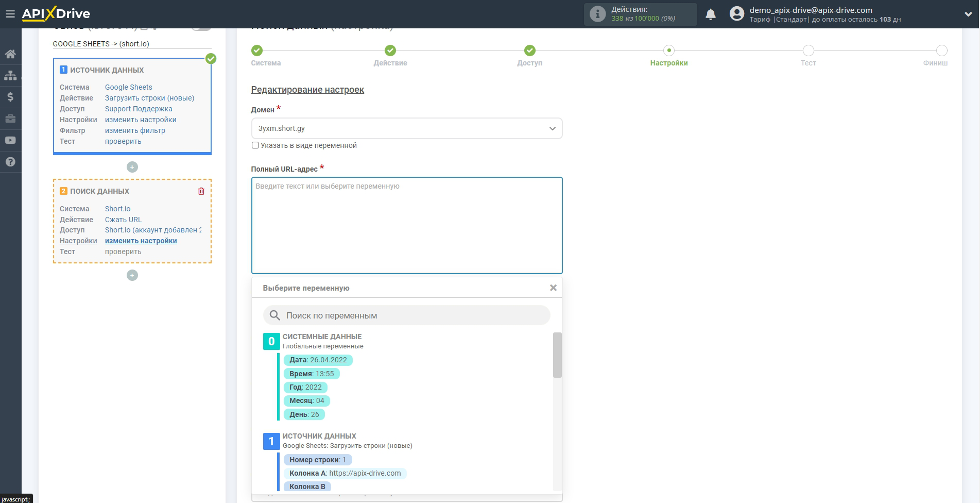Open the briefcase icon in sidebar
Screen dimensions: 980x503
point(10,119)
